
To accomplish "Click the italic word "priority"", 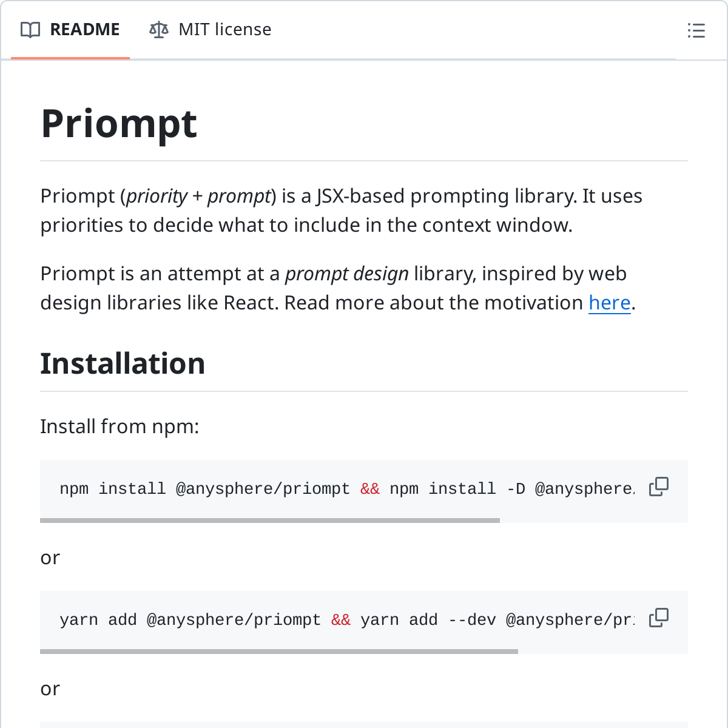I will [x=157, y=197].
